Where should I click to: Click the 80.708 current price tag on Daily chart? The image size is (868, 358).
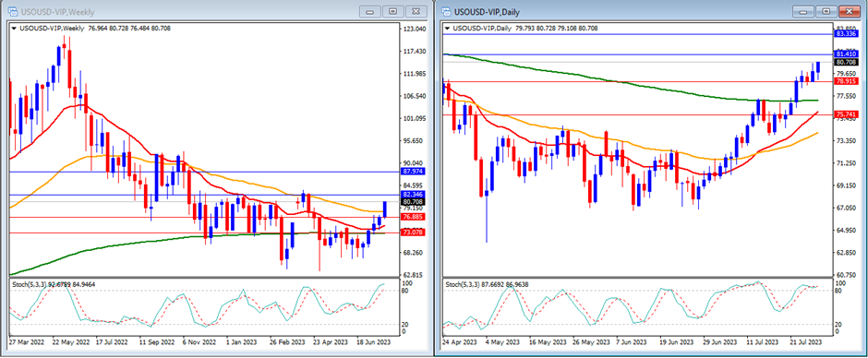tap(847, 62)
